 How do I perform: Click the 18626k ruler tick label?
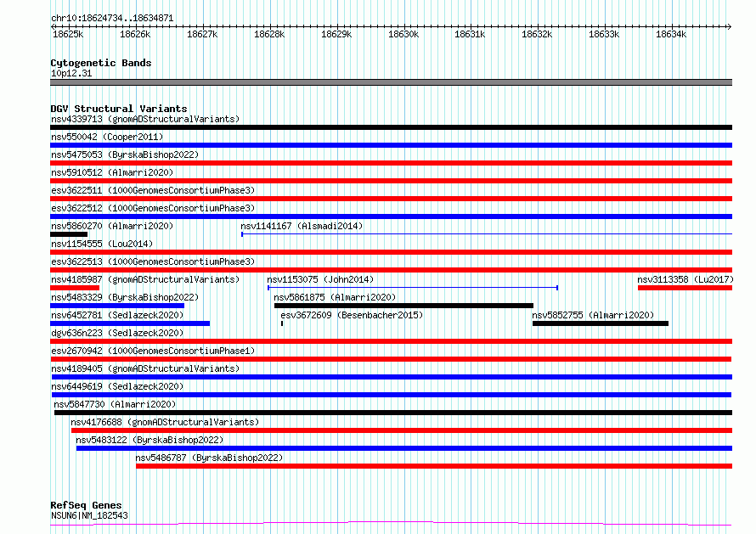pyautogui.click(x=135, y=34)
